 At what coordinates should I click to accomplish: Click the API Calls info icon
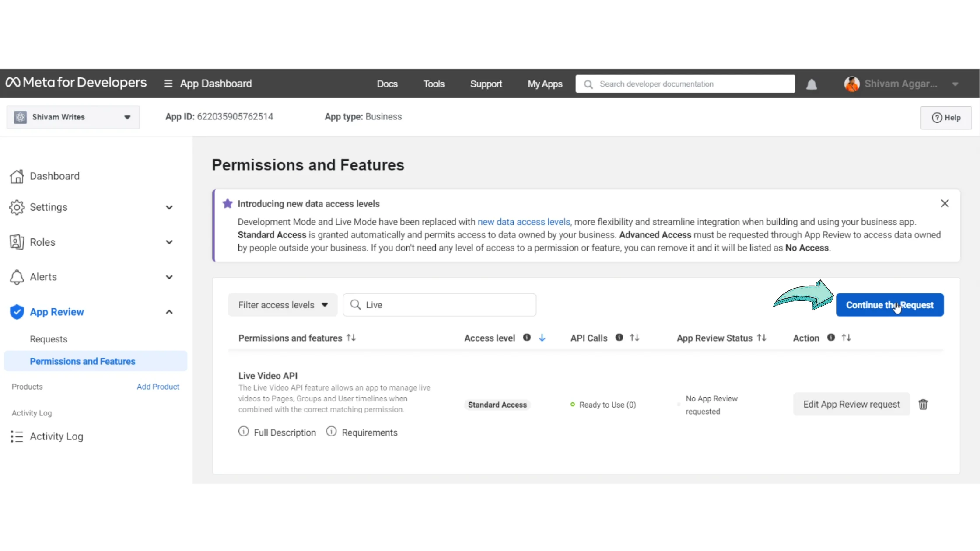pos(619,338)
